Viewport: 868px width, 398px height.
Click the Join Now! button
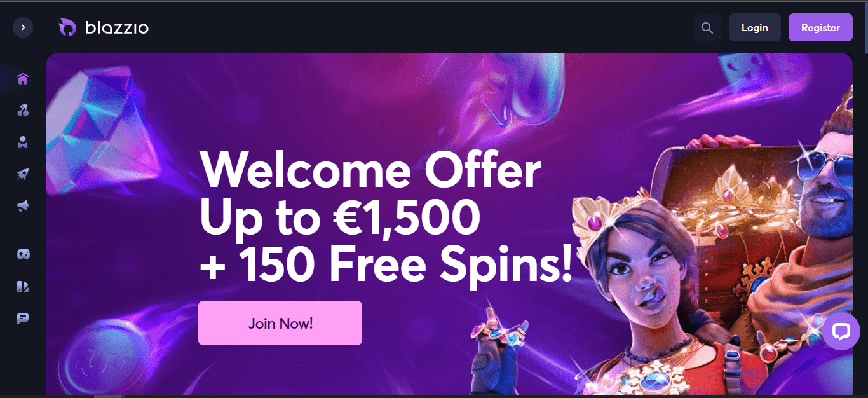280,323
